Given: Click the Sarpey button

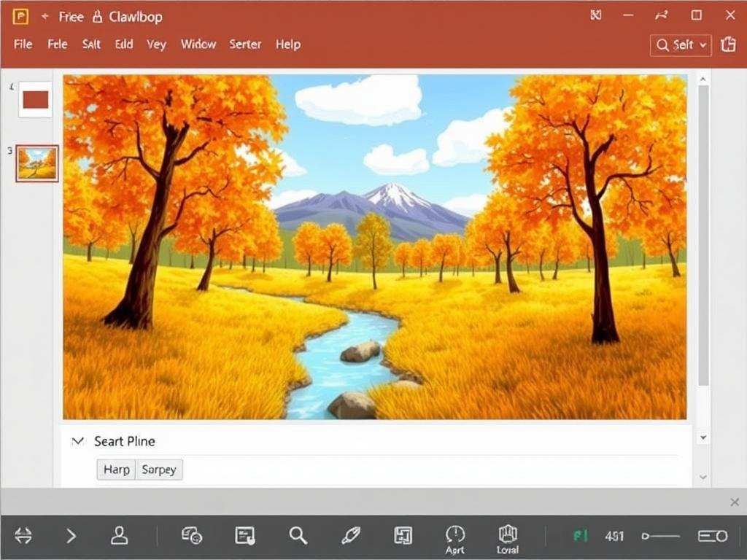Looking at the screenshot, I should 159,470.
